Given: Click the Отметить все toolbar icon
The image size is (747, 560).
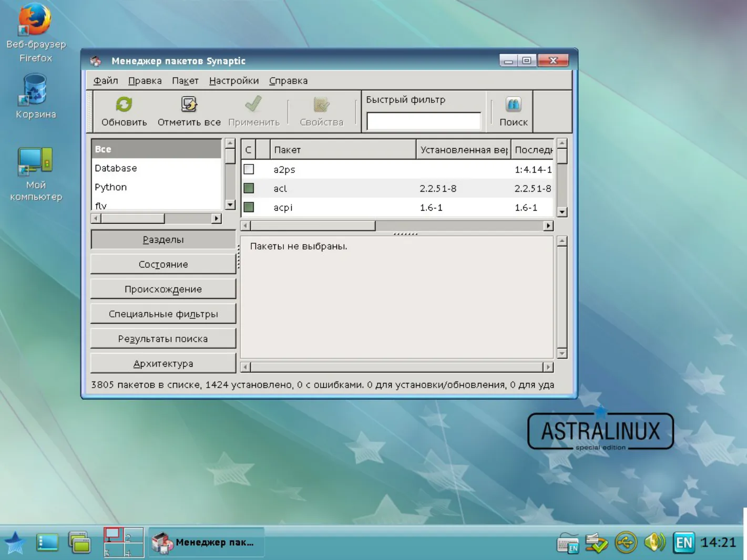Looking at the screenshot, I should 189,104.
